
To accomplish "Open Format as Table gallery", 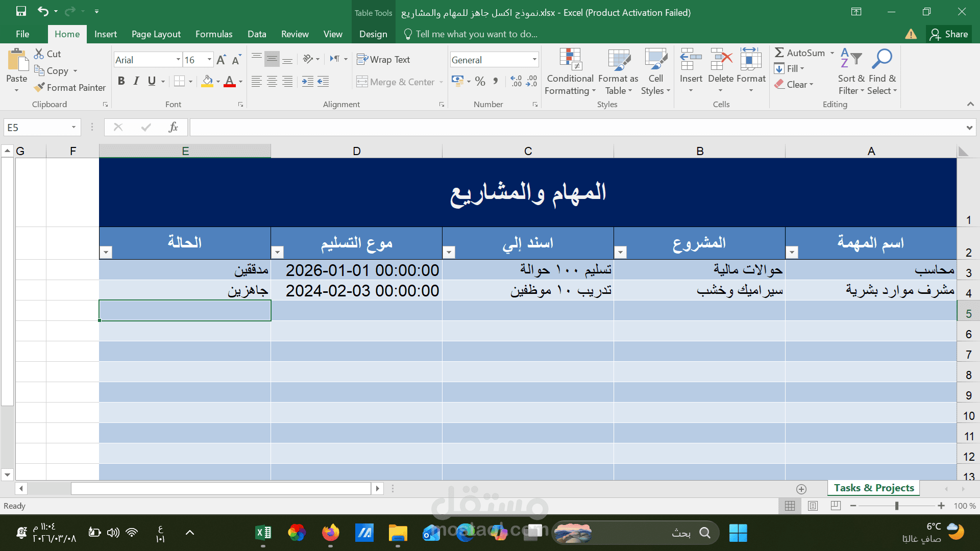I will click(x=618, y=71).
